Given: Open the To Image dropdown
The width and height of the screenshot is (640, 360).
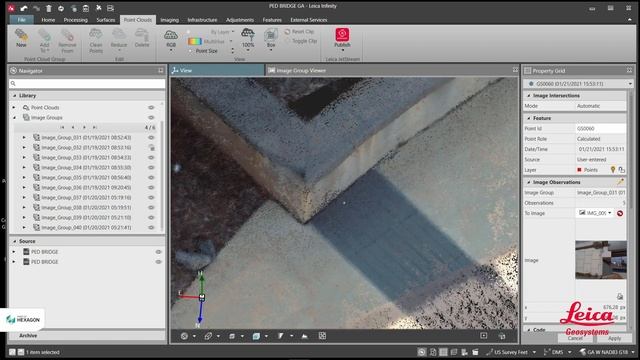Looking at the screenshot, I should (x=610, y=213).
